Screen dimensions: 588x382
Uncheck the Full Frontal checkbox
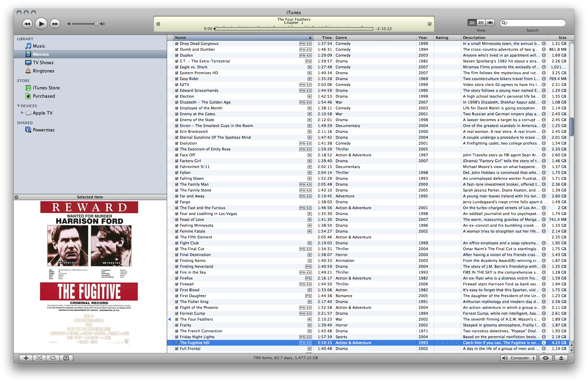click(x=177, y=349)
